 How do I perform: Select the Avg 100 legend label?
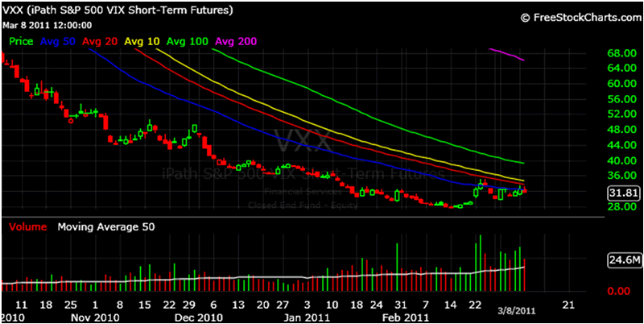[x=189, y=41]
